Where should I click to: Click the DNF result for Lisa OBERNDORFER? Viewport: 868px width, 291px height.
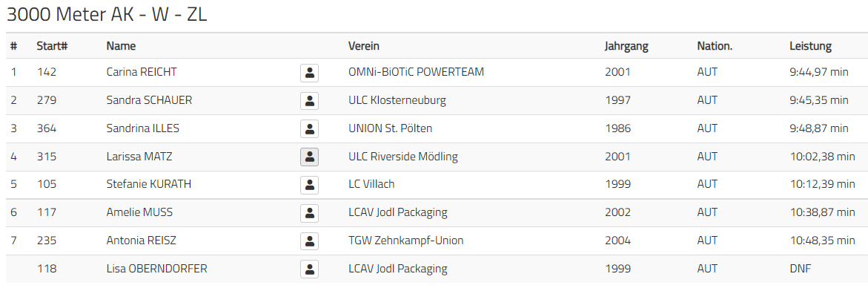tap(800, 269)
